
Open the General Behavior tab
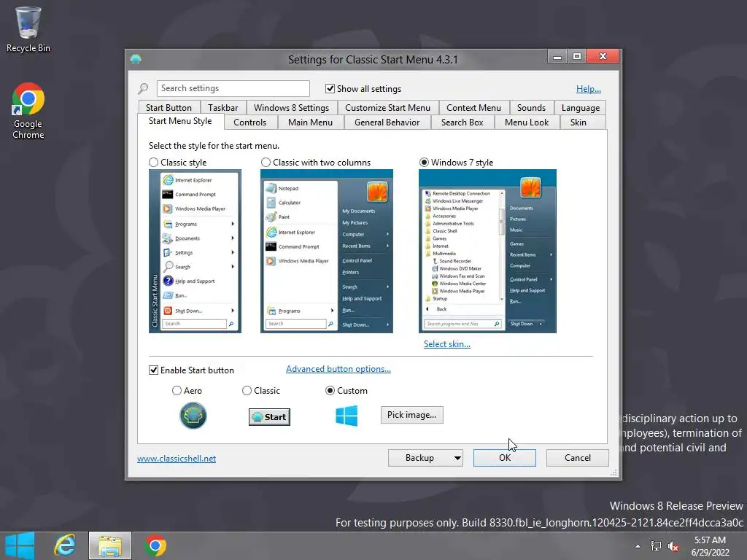click(x=387, y=122)
